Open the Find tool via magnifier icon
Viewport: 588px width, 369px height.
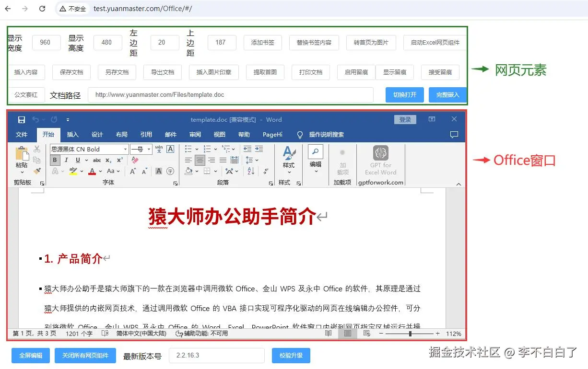tap(315, 151)
